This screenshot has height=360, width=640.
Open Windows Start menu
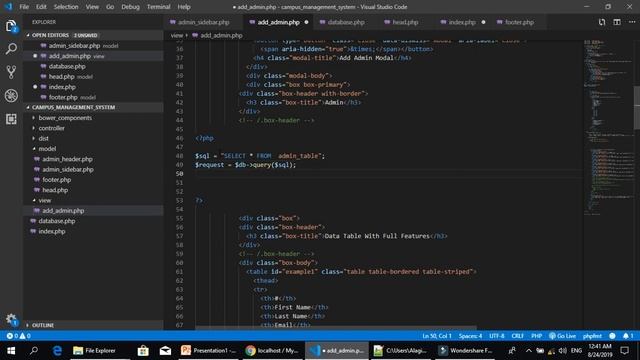(x=11, y=351)
